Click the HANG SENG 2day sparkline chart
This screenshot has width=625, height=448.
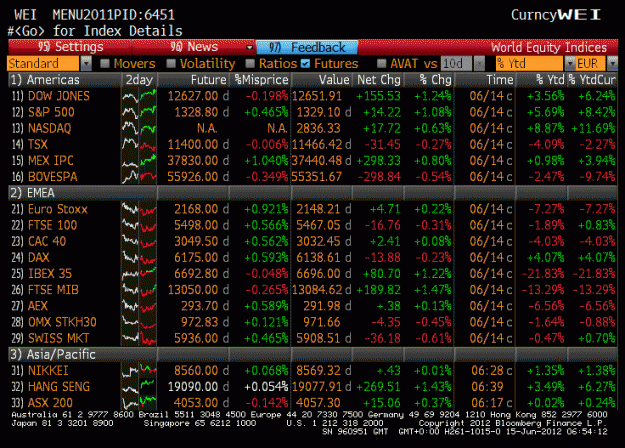(x=139, y=387)
